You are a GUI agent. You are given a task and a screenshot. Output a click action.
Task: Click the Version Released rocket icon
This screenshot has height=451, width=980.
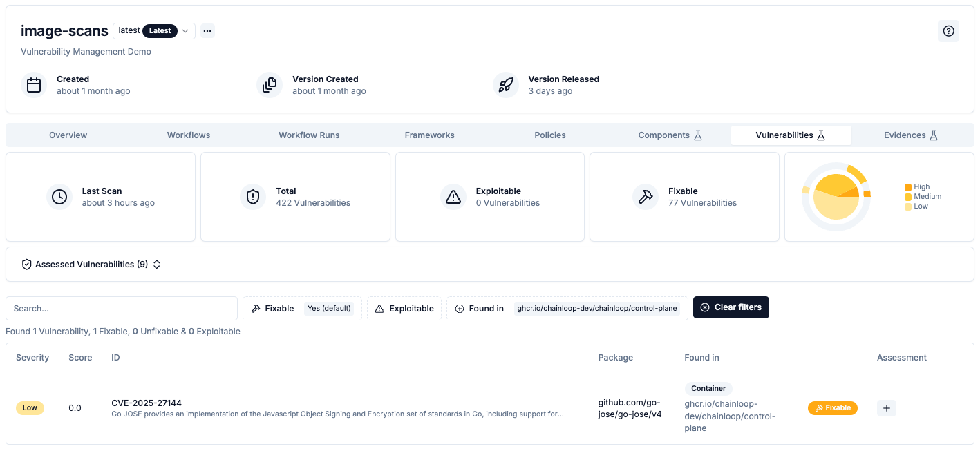point(506,85)
